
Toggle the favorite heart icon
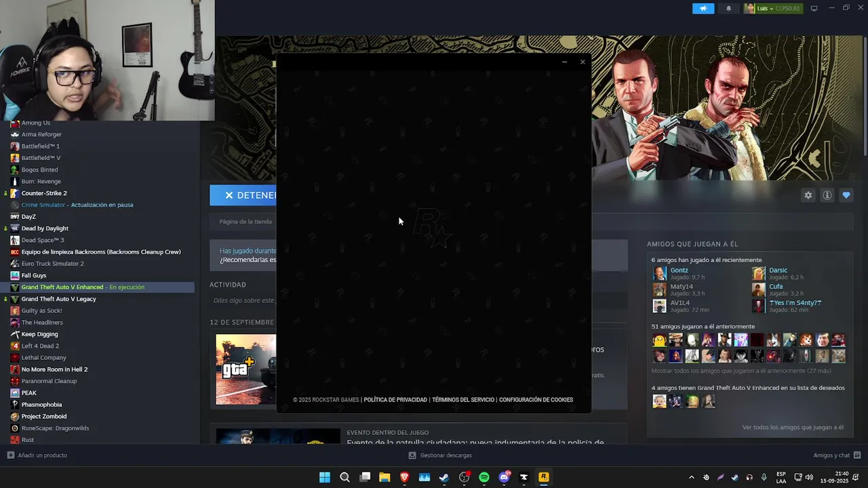pyautogui.click(x=846, y=195)
